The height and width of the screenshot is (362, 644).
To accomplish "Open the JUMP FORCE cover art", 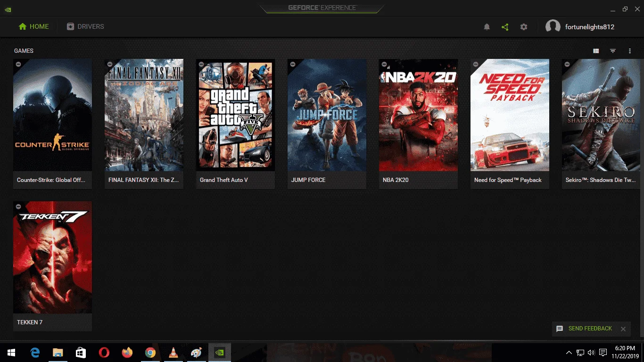I will pos(327,115).
